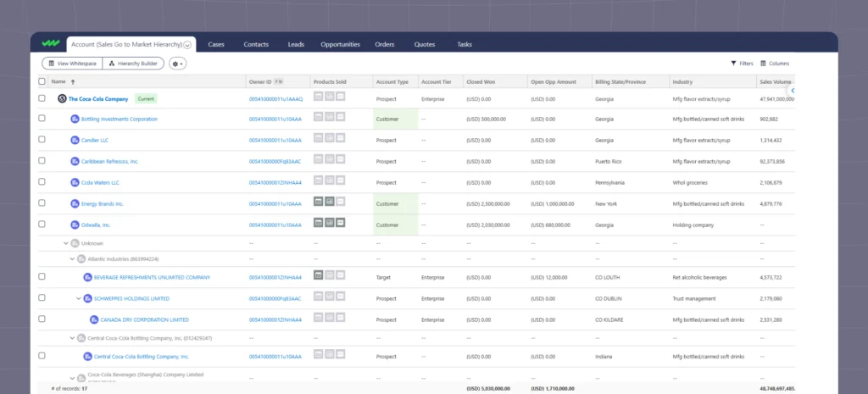Check The Coca-Cola Company row checkbox
The height and width of the screenshot is (394, 868).
(42, 98)
